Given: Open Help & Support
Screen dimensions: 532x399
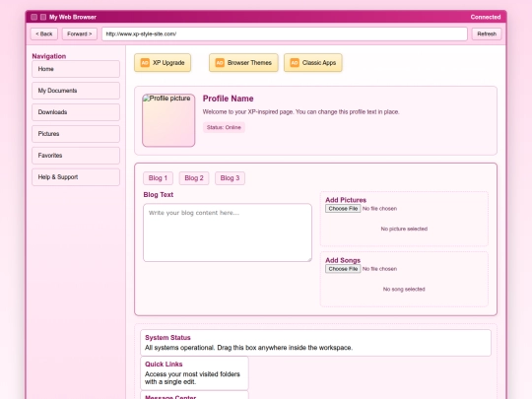Looking at the screenshot, I should [x=76, y=177].
